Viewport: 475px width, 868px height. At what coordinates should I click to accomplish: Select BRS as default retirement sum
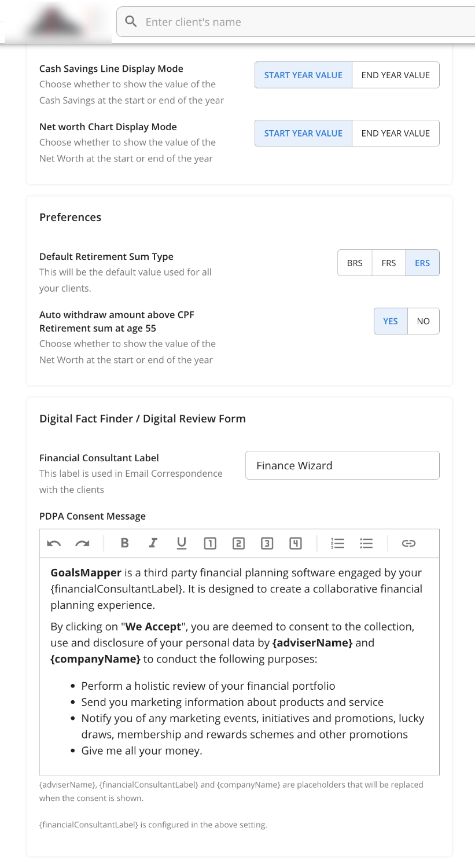click(x=355, y=263)
